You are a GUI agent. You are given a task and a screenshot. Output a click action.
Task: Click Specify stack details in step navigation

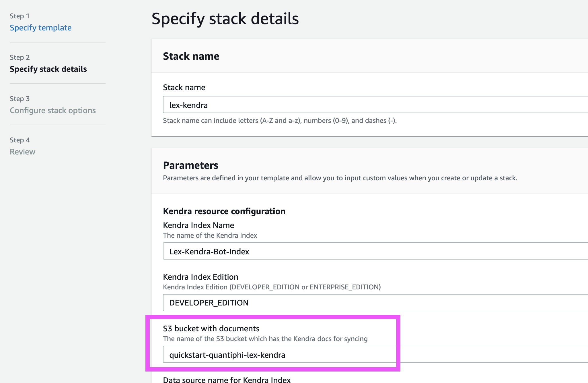(x=48, y=69)
